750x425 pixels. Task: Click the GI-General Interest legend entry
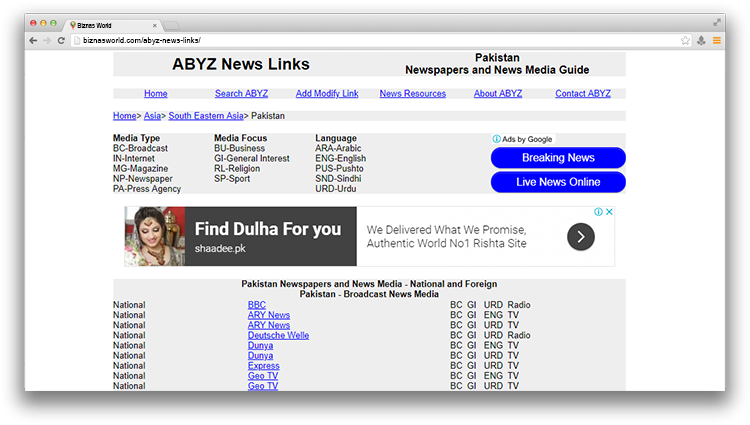pos(252,158)
